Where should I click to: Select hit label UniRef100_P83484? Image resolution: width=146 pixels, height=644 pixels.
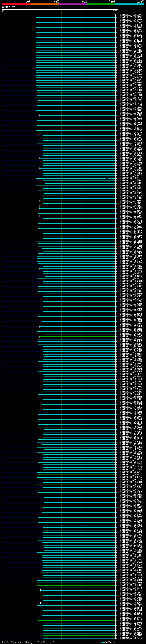(x=131, y=25)
